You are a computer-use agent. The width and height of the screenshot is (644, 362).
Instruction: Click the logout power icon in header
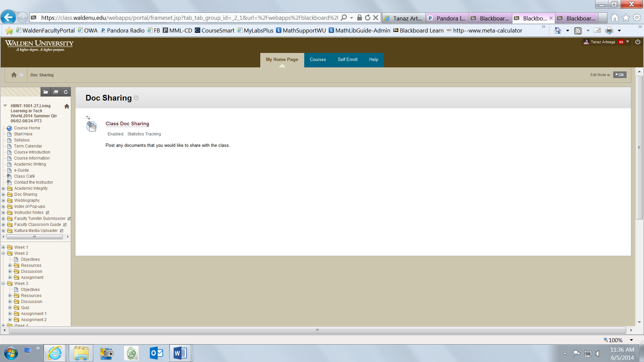pos(638,42)
